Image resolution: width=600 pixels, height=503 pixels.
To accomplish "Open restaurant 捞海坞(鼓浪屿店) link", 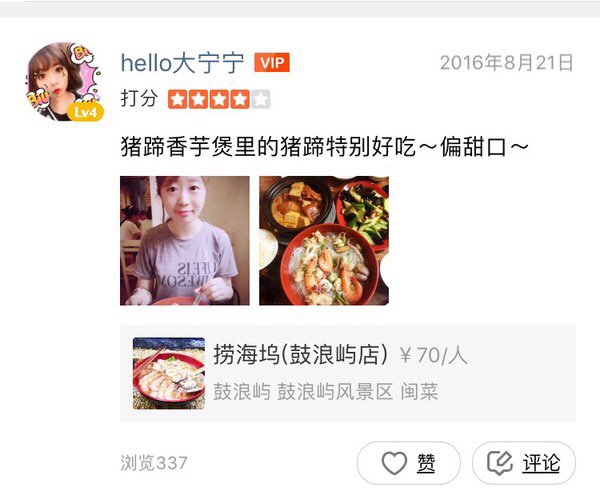I will click(x=301, y=355).
